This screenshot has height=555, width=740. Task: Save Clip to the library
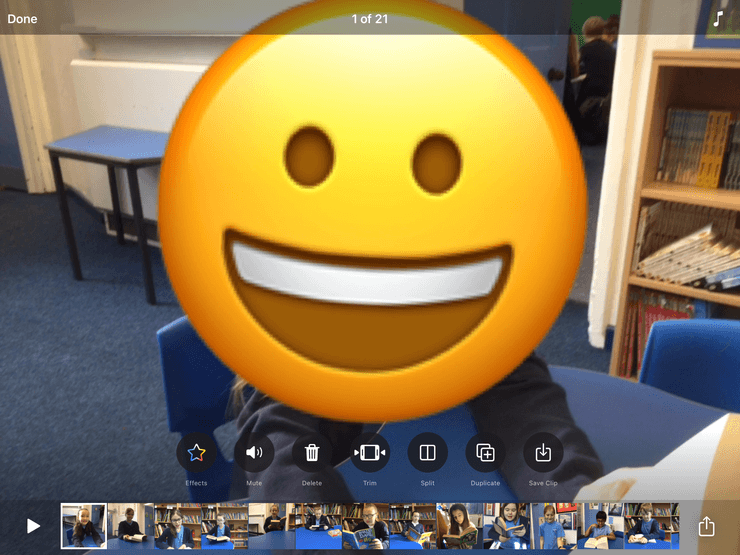tap(543, 453)
